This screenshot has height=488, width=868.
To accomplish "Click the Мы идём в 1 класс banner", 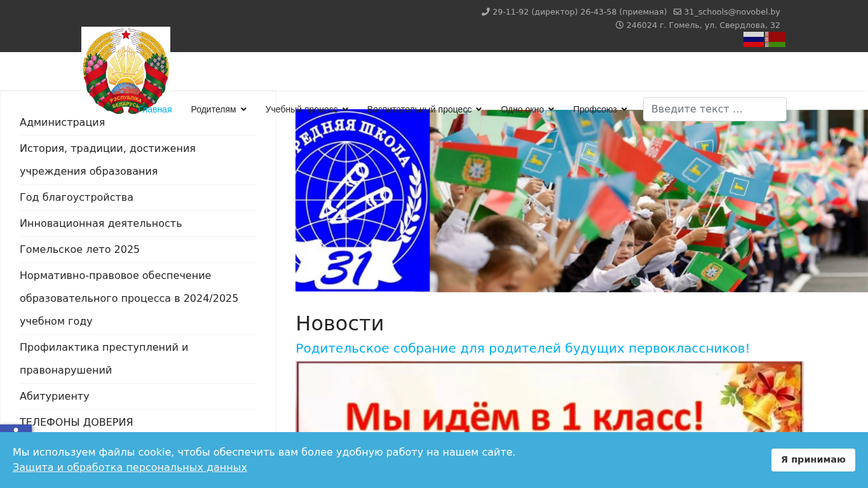I will (x=550, y=397).
